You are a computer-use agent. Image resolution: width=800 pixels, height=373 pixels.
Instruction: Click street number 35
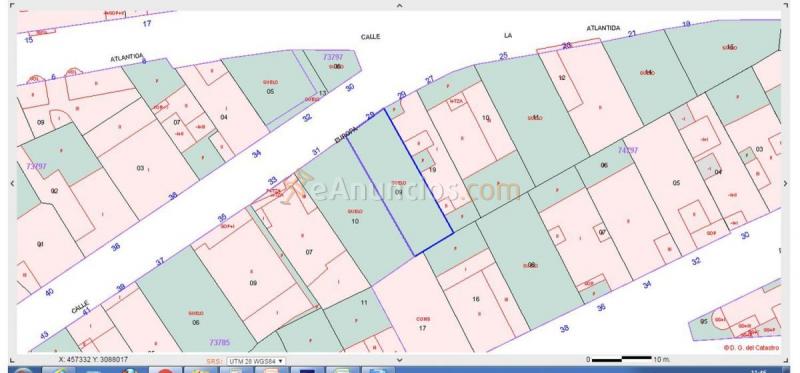pos(222,218)
